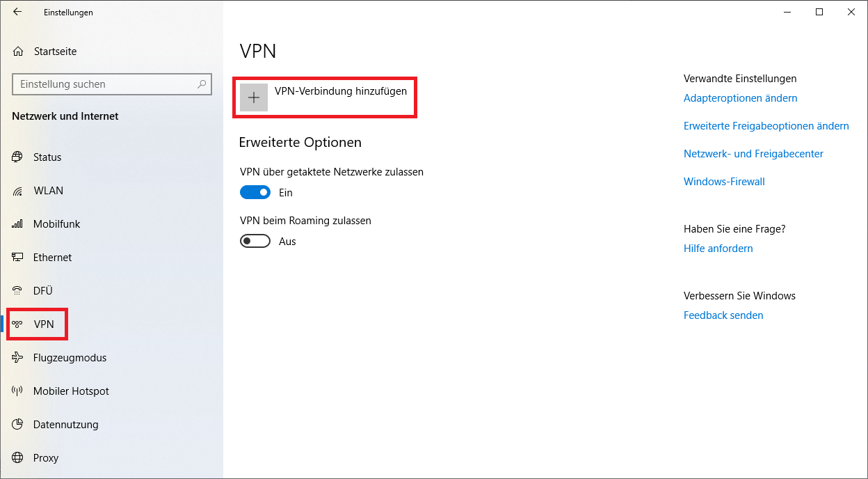Click the Mobiler Hotspot icon
This screenshot has width=868, height=479.
click(x=17, y=391)
